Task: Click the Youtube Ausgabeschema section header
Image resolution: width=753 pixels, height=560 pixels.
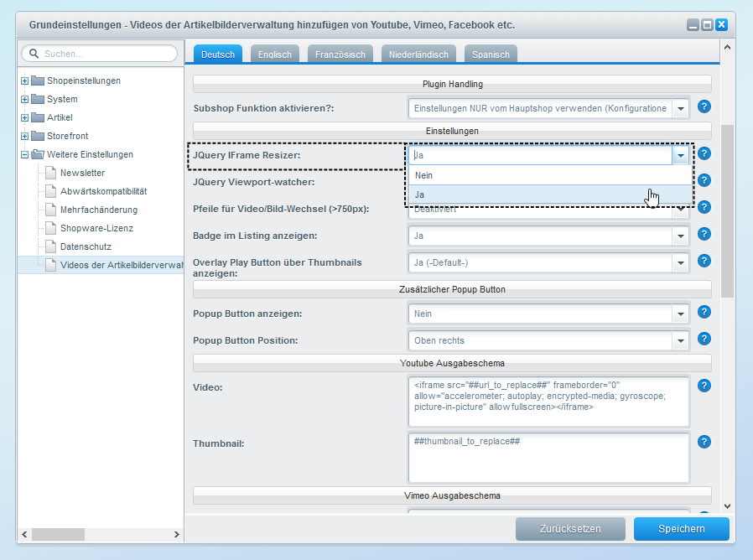Action: [x=452, y=363]
